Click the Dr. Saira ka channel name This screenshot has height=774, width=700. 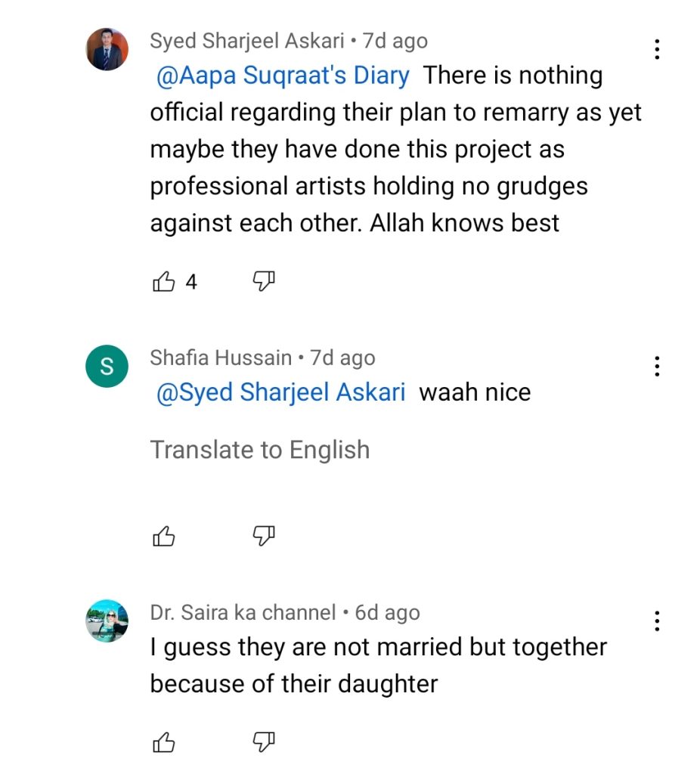(x=243, y=612)
